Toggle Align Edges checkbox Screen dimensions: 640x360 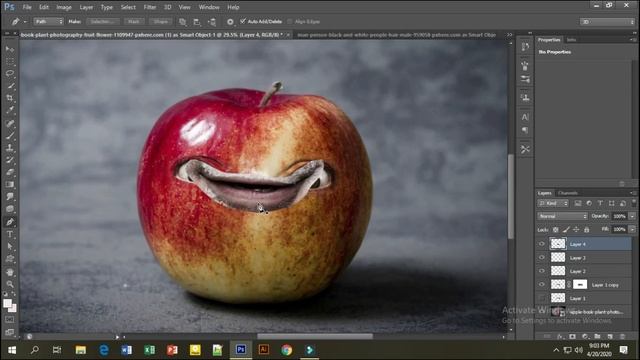pyautogui.click(x=290, y=21)
